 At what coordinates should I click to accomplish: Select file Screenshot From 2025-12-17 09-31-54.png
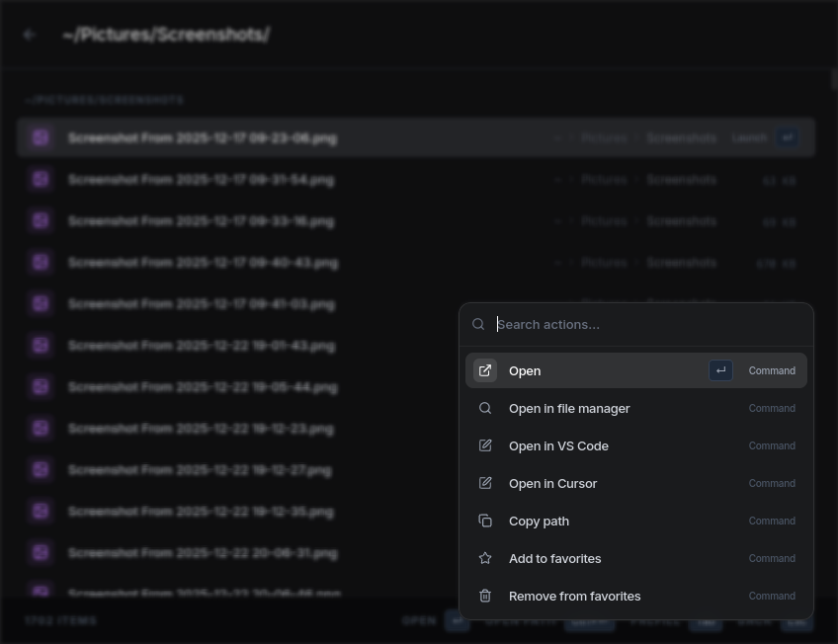tap(416, 180)
